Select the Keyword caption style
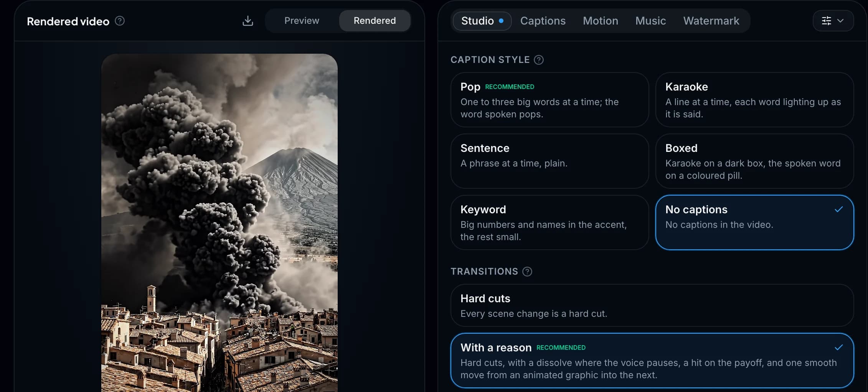This screenshot has height=392, width=868. pos(550,222)
